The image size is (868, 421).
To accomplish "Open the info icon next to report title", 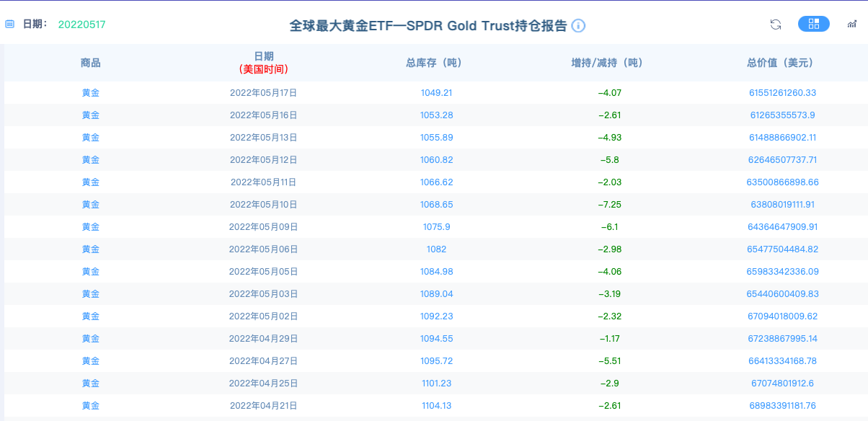I will coord(578,26).
